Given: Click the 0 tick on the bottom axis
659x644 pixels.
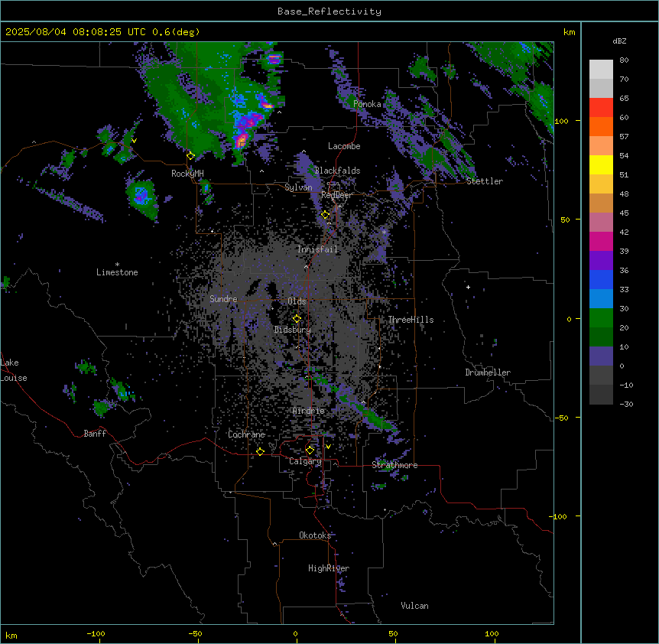Looking at the screenshot, I should point(295,633).
